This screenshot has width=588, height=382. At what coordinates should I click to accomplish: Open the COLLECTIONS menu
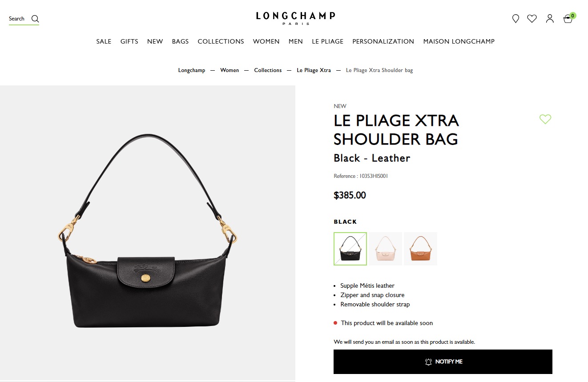coord(221,41)
